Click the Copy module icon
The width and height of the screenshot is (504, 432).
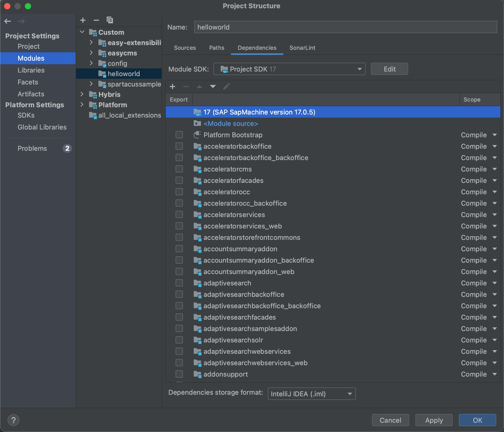110,20
